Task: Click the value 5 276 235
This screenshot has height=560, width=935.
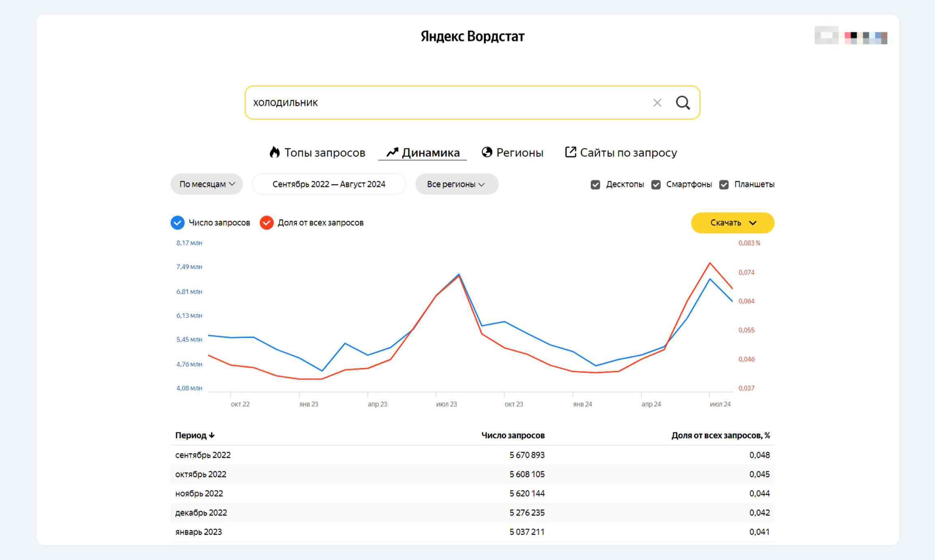Action: (527, 513)
